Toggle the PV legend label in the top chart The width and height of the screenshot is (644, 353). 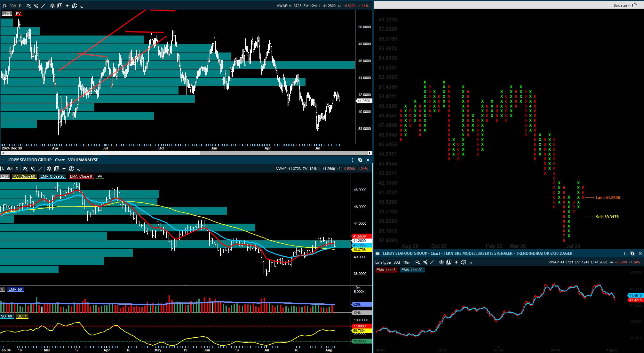(x=18, y=13)
